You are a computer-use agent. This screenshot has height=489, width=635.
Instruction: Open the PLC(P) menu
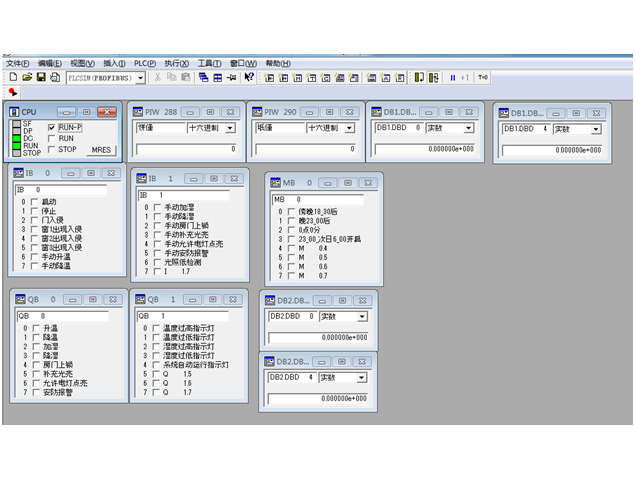[x=145, y=64]
